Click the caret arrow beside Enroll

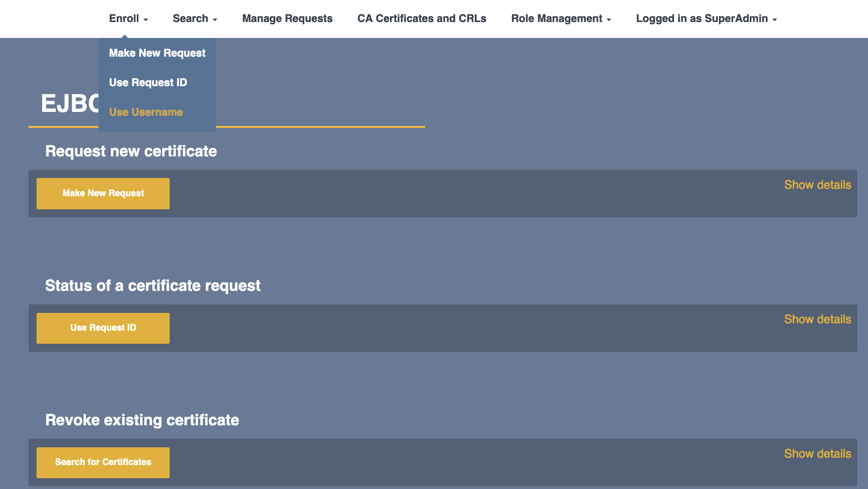pyautogui.click(x=146, y=20)
